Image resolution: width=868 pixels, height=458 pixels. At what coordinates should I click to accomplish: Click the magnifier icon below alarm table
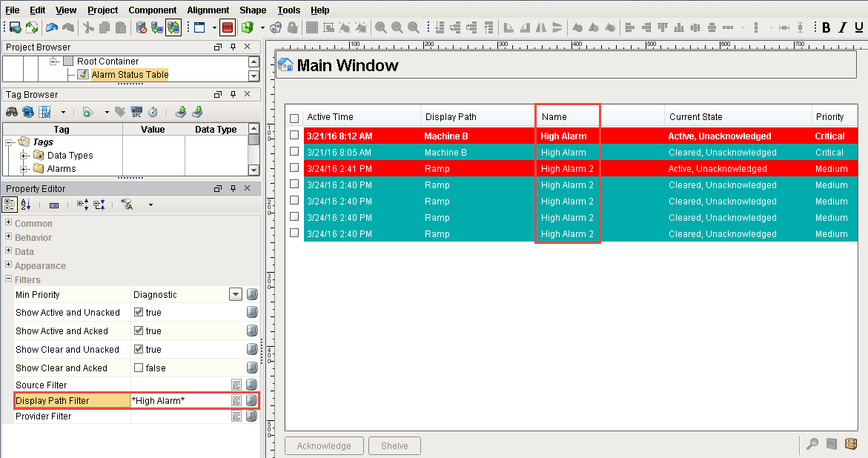812,444
